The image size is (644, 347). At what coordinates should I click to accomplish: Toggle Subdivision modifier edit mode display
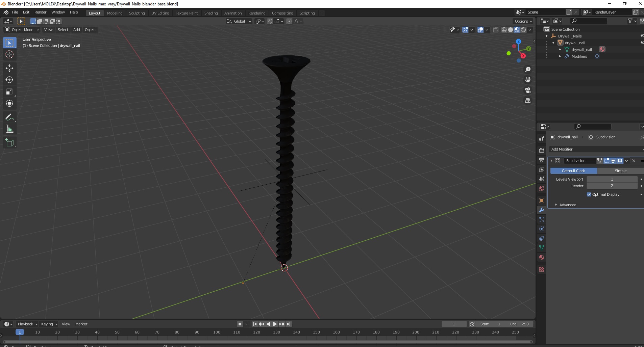(606, 161)
